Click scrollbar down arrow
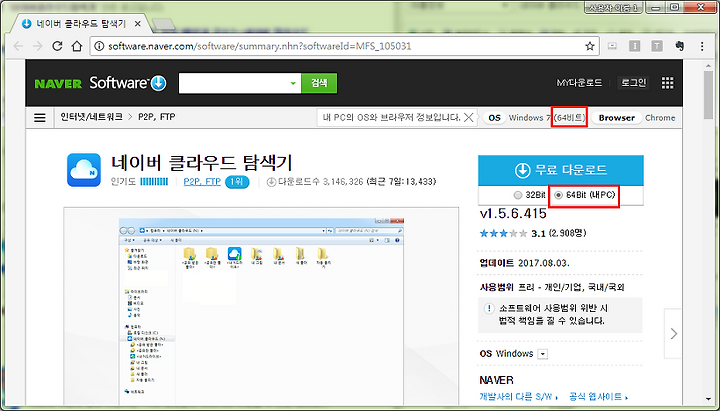 [709, 400]
